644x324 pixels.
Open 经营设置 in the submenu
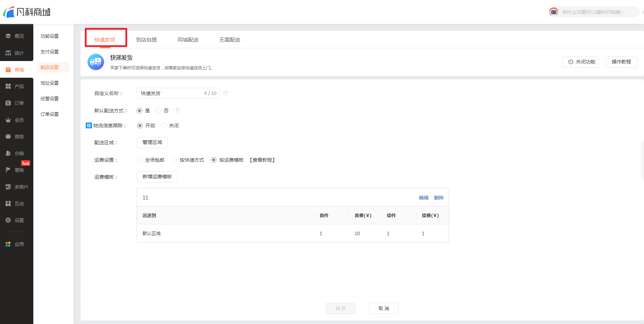(50, 99)
